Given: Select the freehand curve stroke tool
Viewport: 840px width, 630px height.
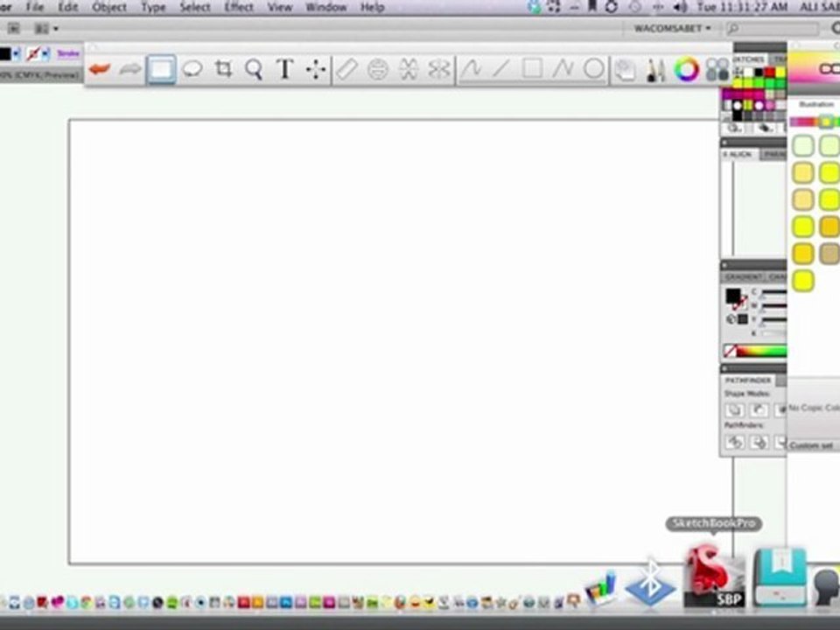Looking at the screenshot, I should [x=471, y=69].
